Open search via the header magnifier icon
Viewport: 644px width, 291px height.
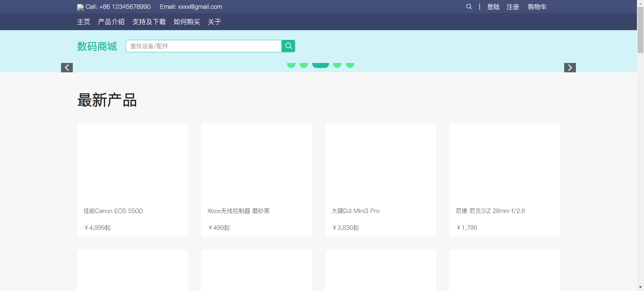click(469, 7)
